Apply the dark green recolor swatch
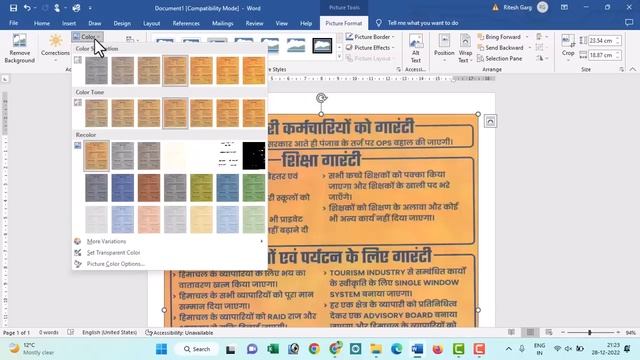This screenshot has width=640, height=360. (253, 188)
